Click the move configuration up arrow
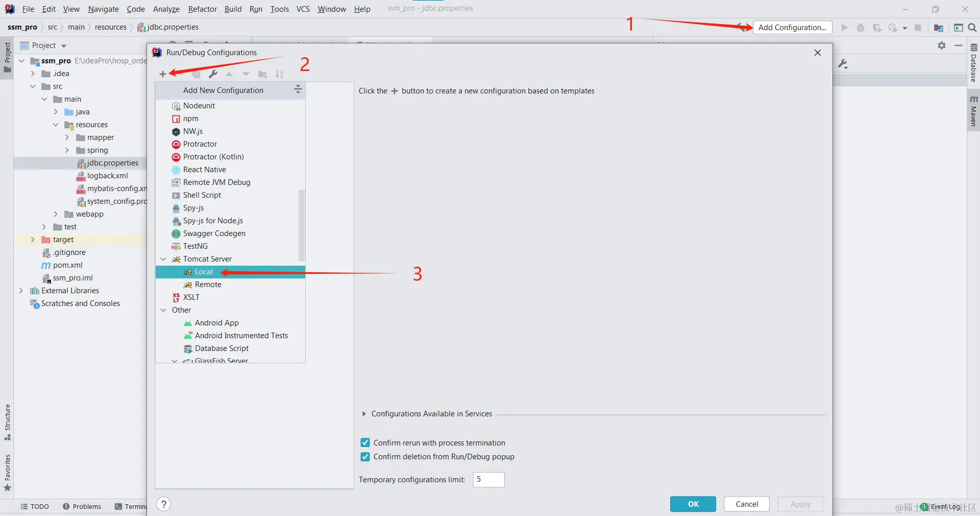Screen dimensions: 980x516 (x=229, y=74)
